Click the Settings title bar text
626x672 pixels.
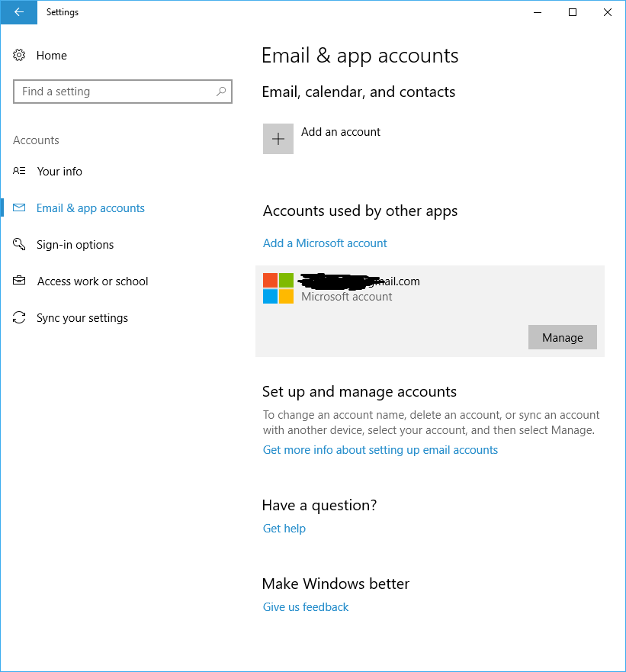[x=62, y=12]
